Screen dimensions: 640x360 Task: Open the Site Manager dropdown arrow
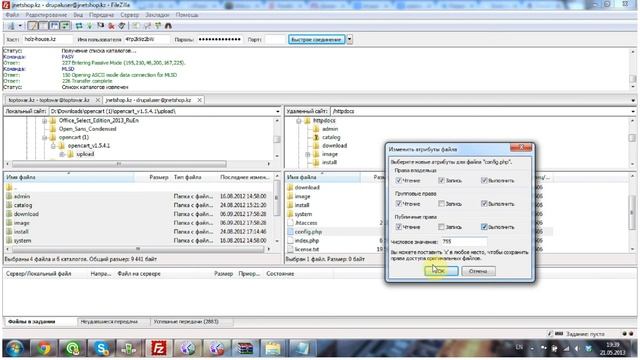pyautogui.click(x=20, y=26)
